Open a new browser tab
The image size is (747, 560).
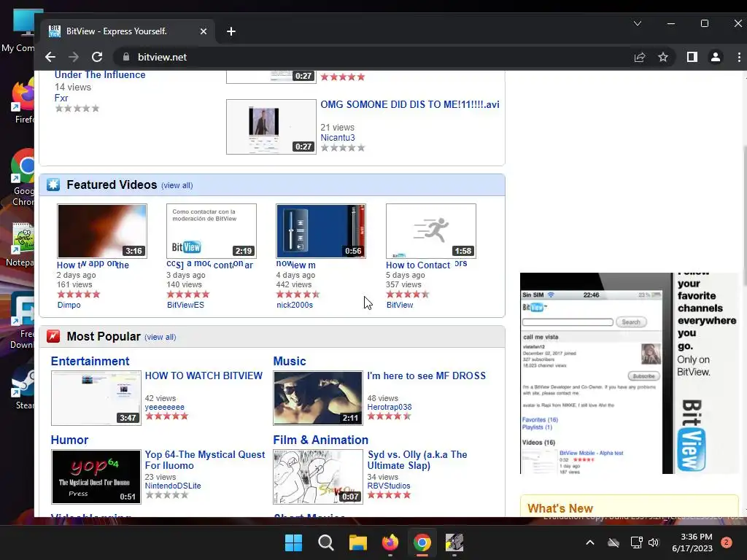coord(231,31)
